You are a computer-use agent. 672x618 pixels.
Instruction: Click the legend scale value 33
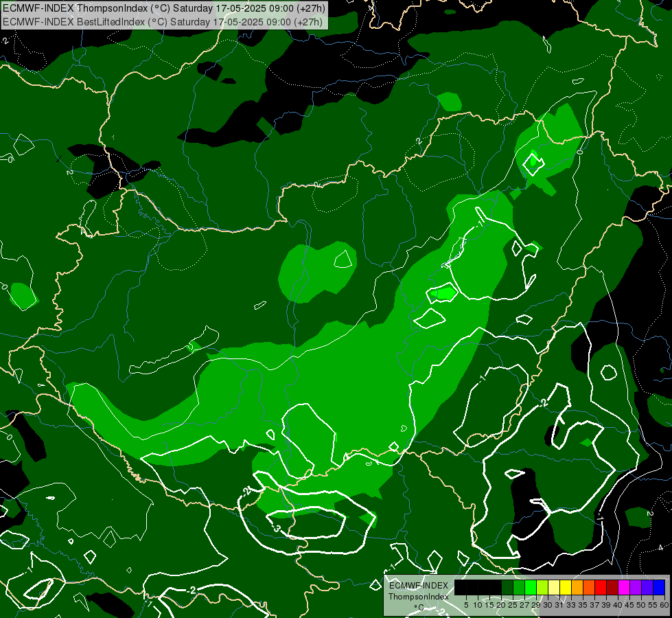point(571,605)
